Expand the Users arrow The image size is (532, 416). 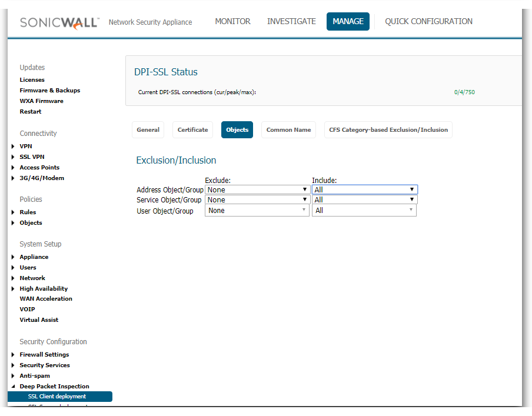coord(13,267)
